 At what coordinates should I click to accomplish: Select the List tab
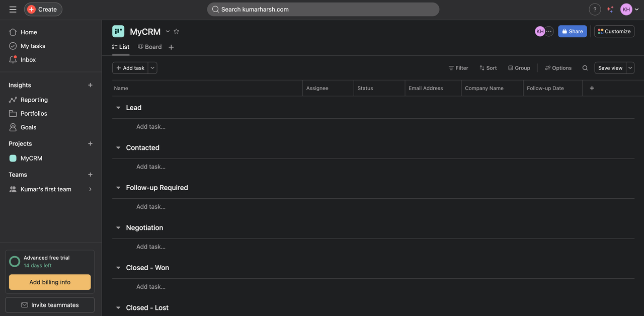pos(121,46)
